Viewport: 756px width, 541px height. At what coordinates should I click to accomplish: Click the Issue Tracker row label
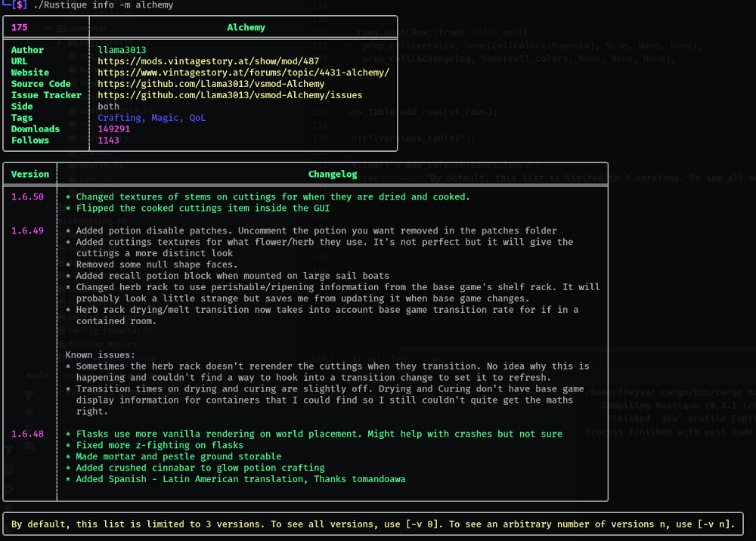coord(46,95)
